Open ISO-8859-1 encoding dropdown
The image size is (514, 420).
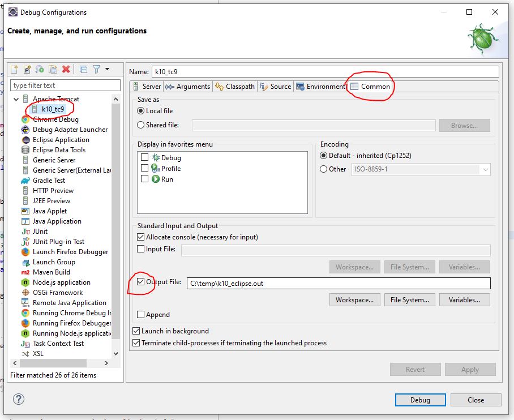pyautogui.click(x=421, y=169)
